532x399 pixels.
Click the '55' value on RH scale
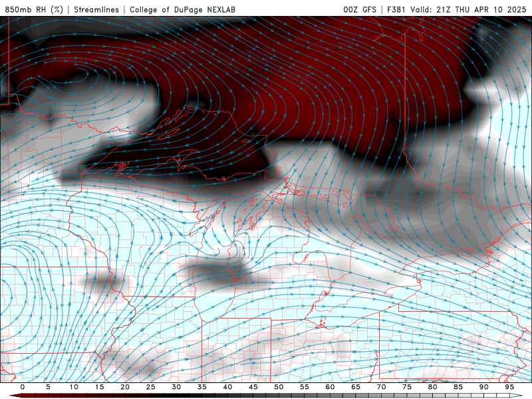point(305,387)
